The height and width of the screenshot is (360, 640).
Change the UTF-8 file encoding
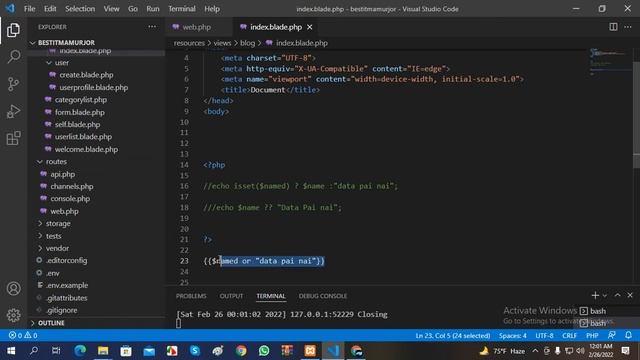(x=544, y=336)
